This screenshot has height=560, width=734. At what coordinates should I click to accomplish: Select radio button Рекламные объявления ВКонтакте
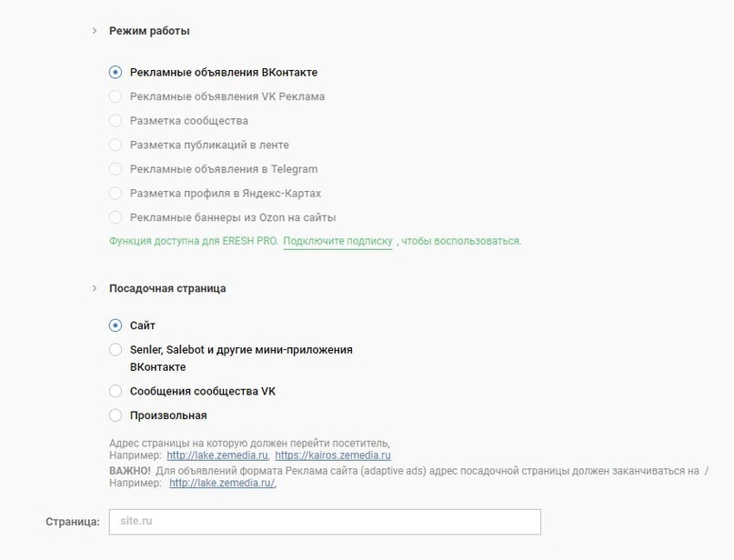click(x=115, y=71)
